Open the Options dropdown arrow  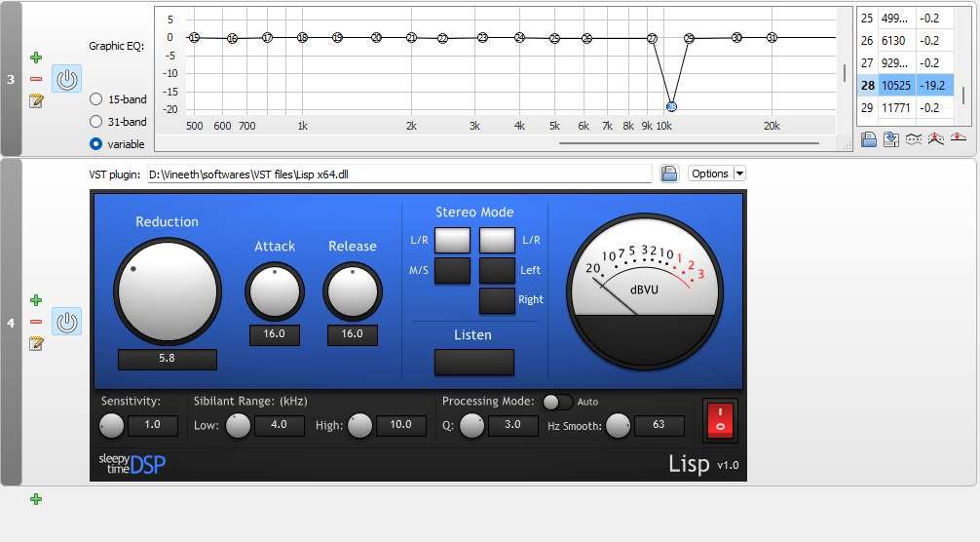click(x=739, y=174)
